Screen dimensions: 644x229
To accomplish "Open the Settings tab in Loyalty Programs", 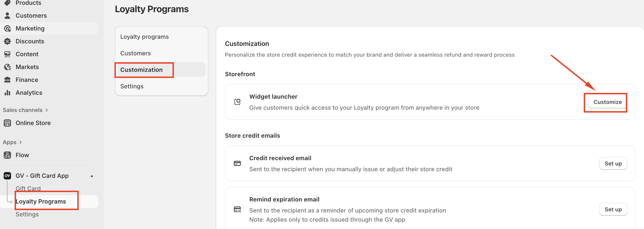I will pyautogui.click(x=132, y=86).
